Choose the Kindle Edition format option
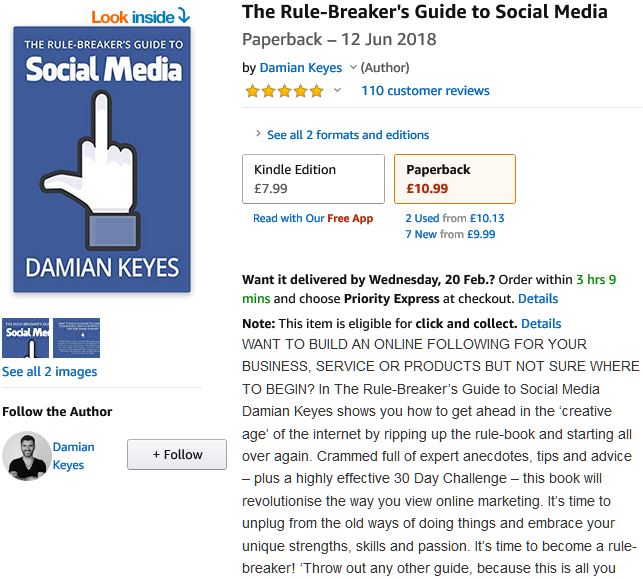 point(313,178)
